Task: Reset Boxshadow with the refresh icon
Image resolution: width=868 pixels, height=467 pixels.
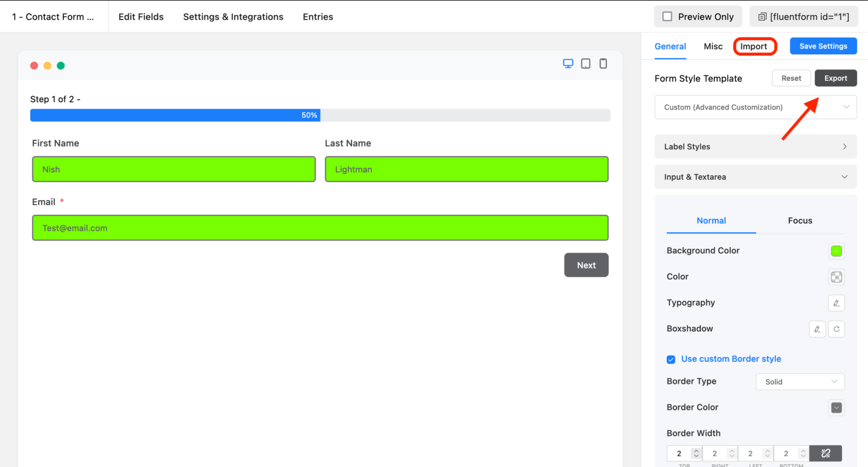Action: 836,328
